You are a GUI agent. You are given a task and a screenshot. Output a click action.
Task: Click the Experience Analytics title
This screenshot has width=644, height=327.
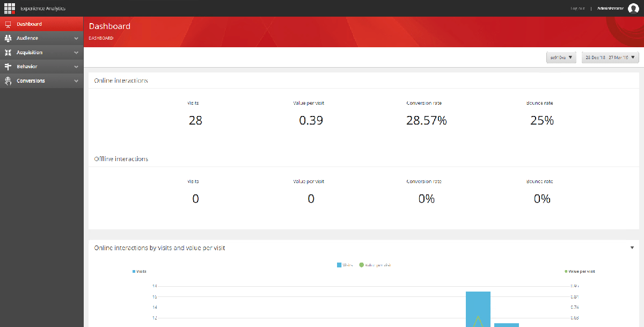[43, 9]
